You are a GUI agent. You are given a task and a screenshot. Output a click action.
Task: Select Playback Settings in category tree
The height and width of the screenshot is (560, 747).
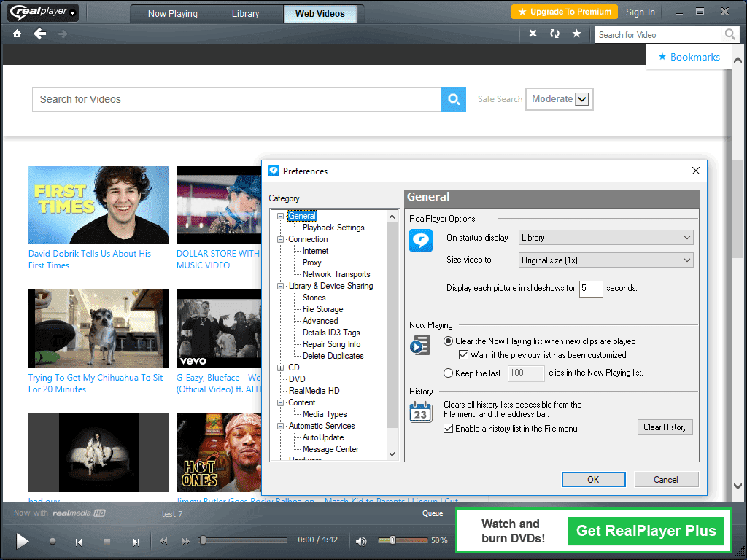click(x=333, y=227)
